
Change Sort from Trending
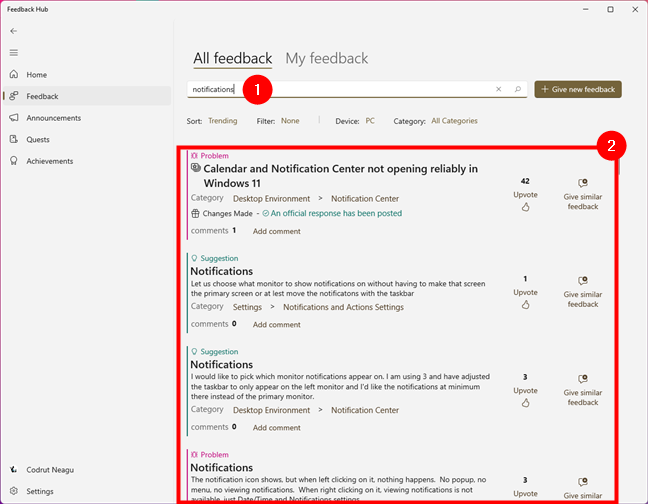(x=223, y=121)
